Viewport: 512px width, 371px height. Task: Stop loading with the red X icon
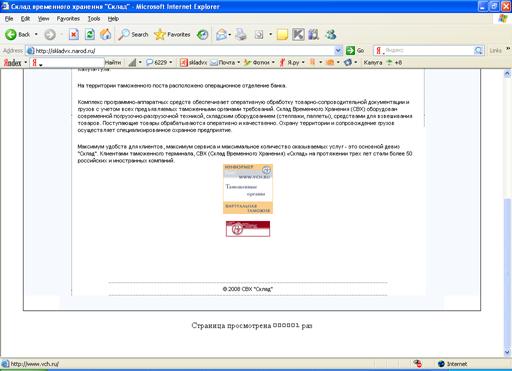click(74, 34)
